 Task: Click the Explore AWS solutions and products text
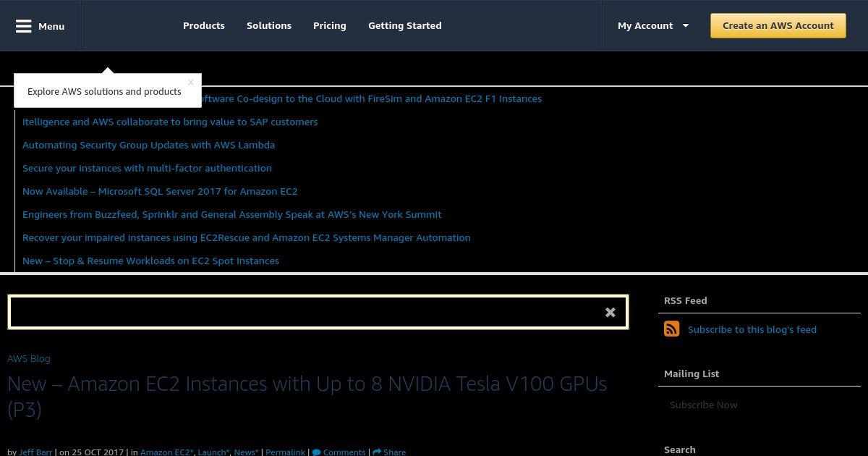pos(104,91)
